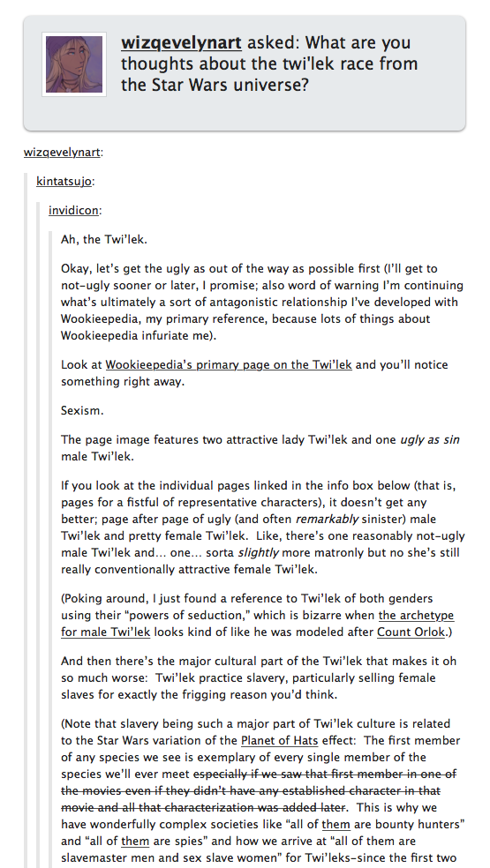Click the 'Ah, the Twi'lek.' opening line

(x=104, y=240)
